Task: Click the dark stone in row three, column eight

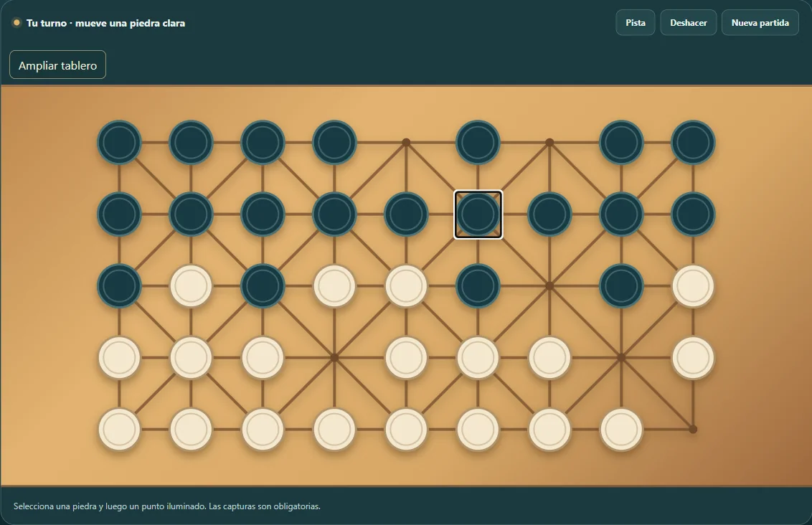Action: pos(621,285)
